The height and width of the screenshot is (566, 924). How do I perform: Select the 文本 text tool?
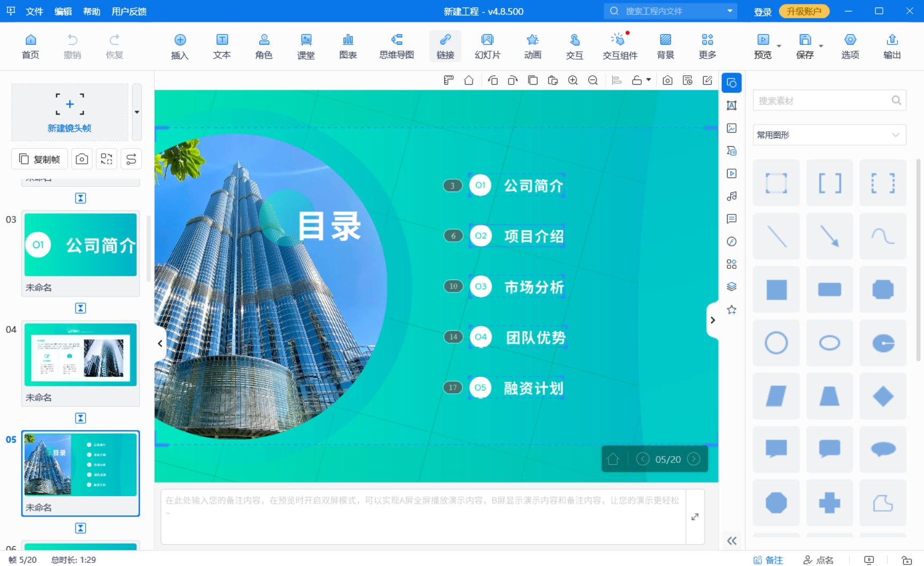coord(222,46)
